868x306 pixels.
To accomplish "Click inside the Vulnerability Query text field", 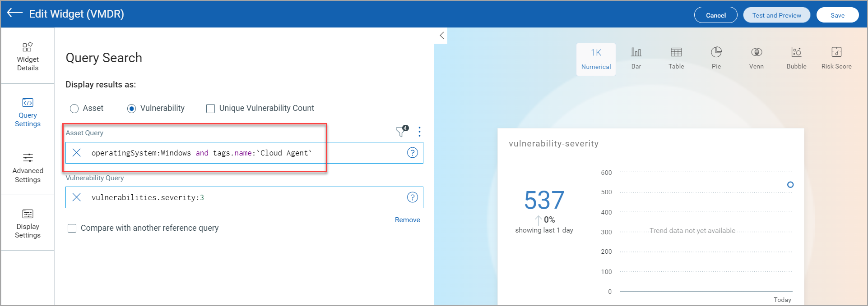I will point(244,197).
